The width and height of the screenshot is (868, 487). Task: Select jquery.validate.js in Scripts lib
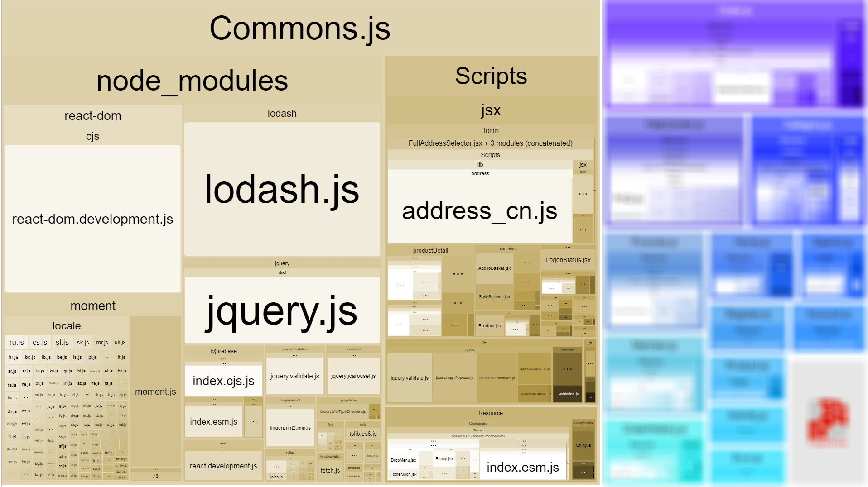(409, 378)
